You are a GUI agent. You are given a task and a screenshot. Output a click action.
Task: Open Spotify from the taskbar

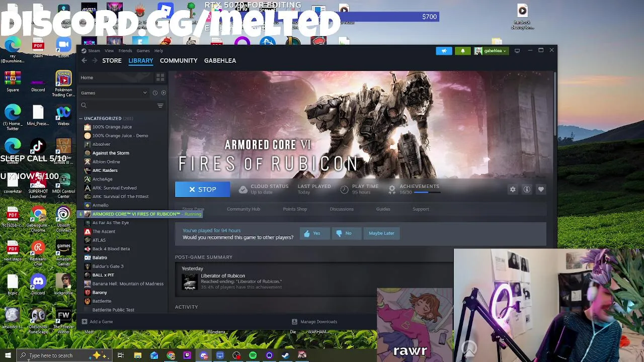click(x=253, y=355)
